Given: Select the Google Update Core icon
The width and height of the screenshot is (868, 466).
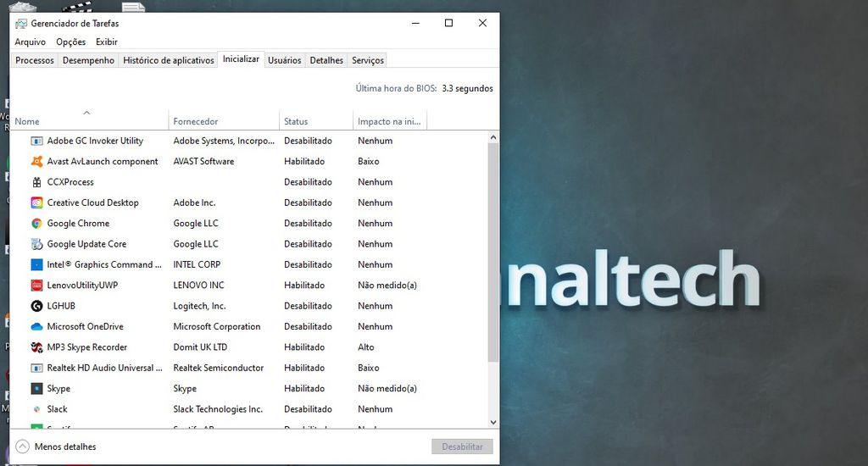Looking at the screenshot, I should click(36, 244).
